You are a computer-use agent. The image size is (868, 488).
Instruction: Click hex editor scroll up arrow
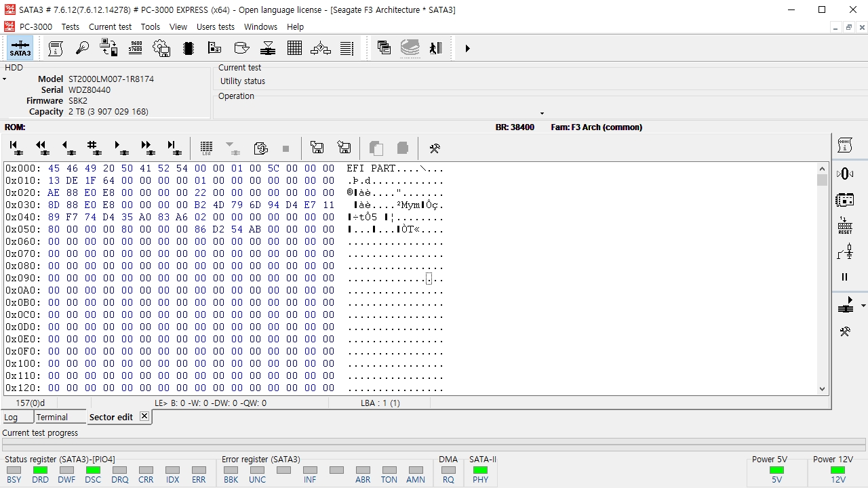(x=823, y=169)
